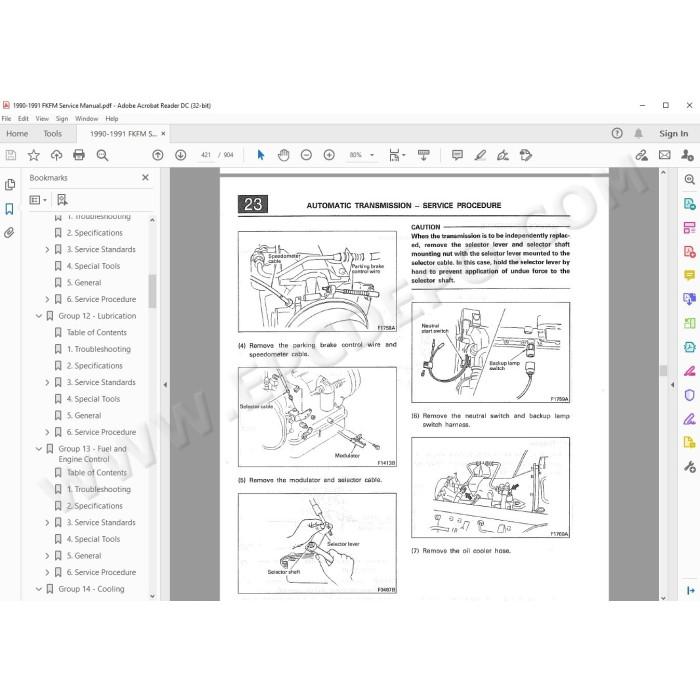Open 4. Special Tools under Lubrication

[93, 399]
